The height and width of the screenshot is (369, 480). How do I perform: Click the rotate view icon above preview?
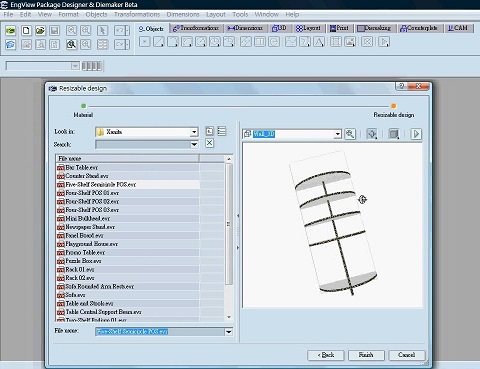[x=372, y=134]
